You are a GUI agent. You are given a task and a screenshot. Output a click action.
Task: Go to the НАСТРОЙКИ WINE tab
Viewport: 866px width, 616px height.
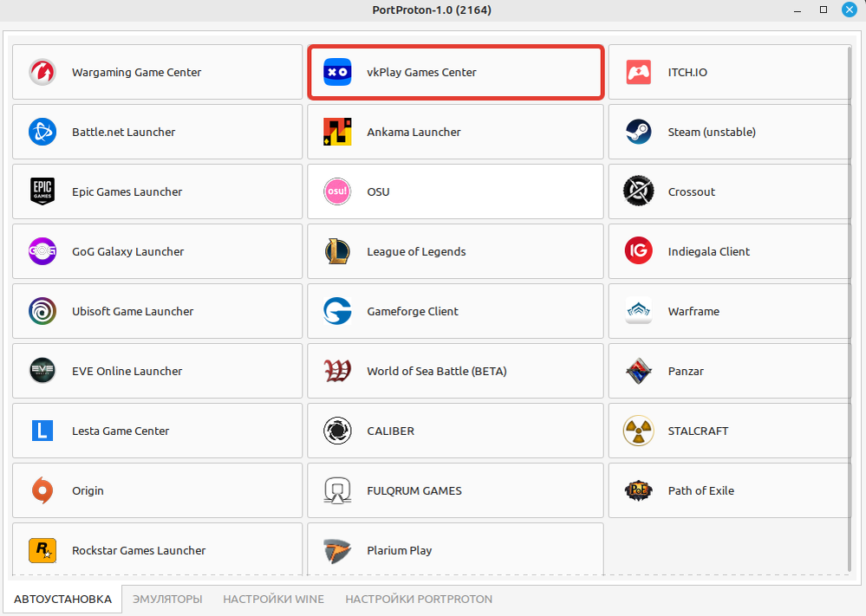273,599
